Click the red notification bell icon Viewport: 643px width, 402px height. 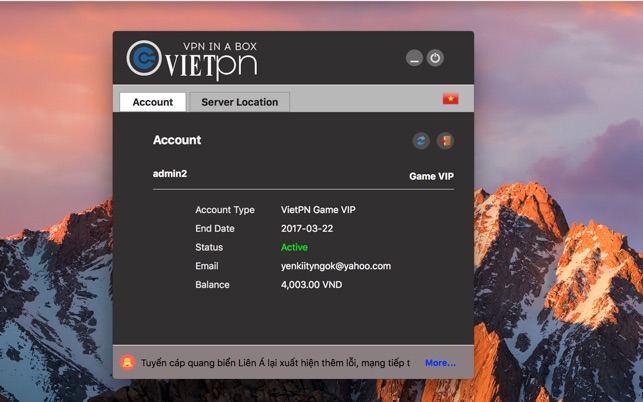tap(128, 362)
